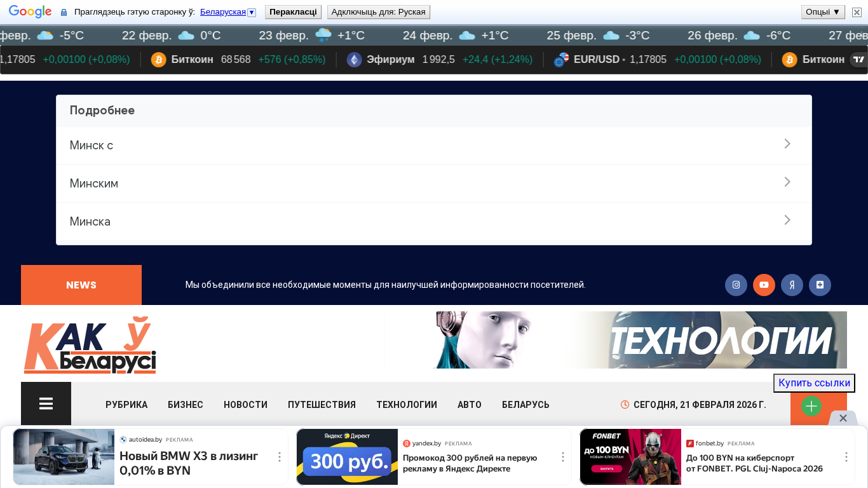Open the ТЕХНОЛОГИИ menu item
Image resolution: width=868 pixels, height=488 pixels.
pos(407,405)
